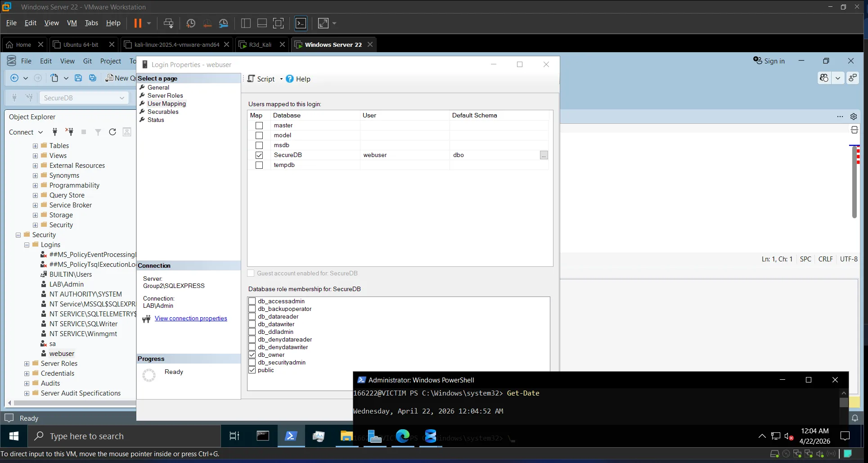Check the model database map box

259,135
